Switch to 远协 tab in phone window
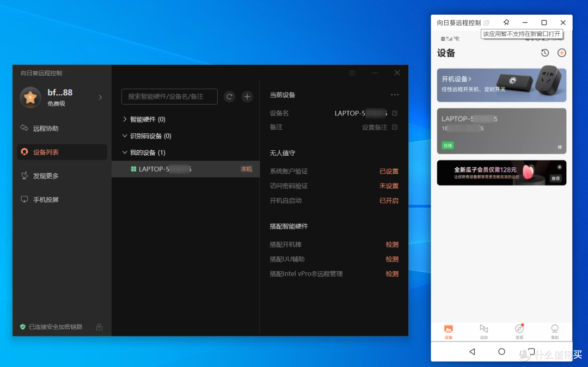Image resolution: width=588 pixels, height=367 pixels. [484, 332]
